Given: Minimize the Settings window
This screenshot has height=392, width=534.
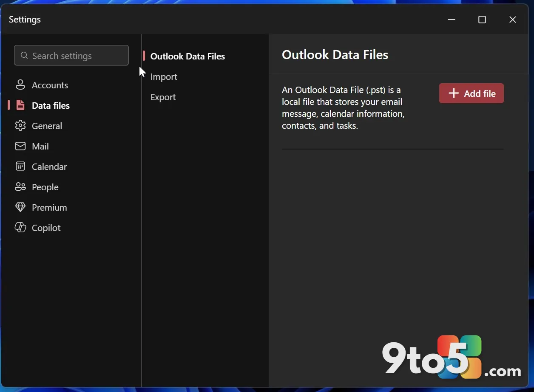Looking at the screenshot, I should click(452, 20).
